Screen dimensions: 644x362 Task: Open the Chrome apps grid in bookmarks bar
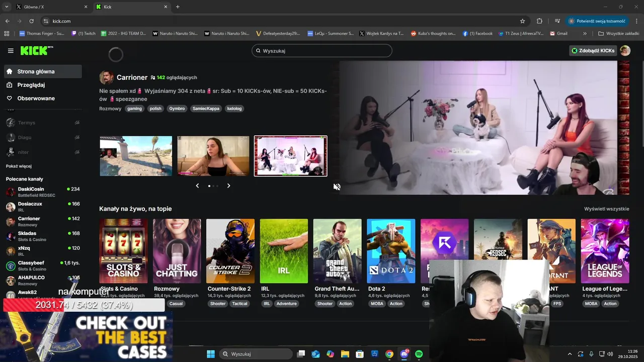(x=7, y=34)
